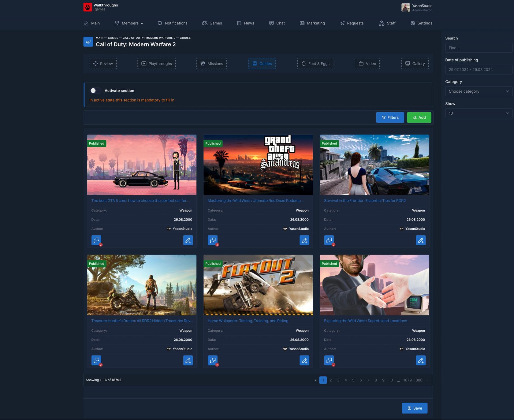Open Notifications in navigation bar
Screen dimensions: 514x420
click(x=173, y=23)
